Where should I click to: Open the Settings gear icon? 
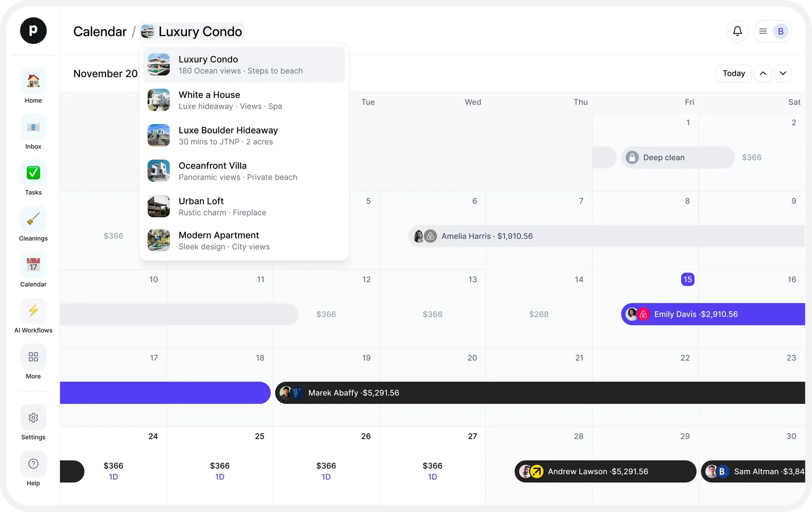(x=33, y=418)
